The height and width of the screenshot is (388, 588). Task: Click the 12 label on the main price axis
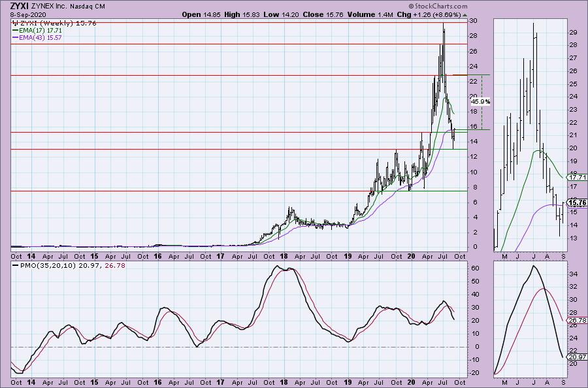(474, 157)
